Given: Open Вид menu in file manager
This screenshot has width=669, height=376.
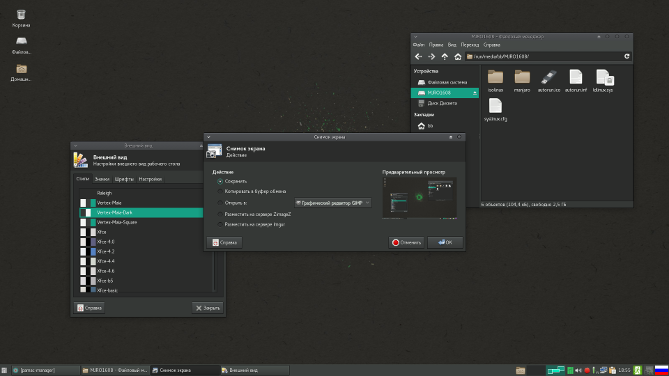Looking at the screenshot, I should pyautogui.click(x=452, y=45).
